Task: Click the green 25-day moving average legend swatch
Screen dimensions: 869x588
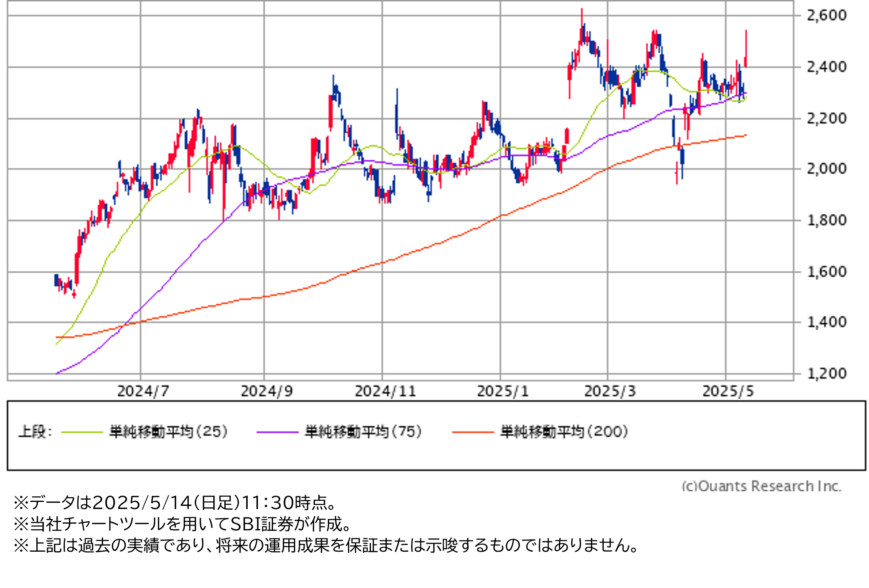Action: (x=82, y=432)
